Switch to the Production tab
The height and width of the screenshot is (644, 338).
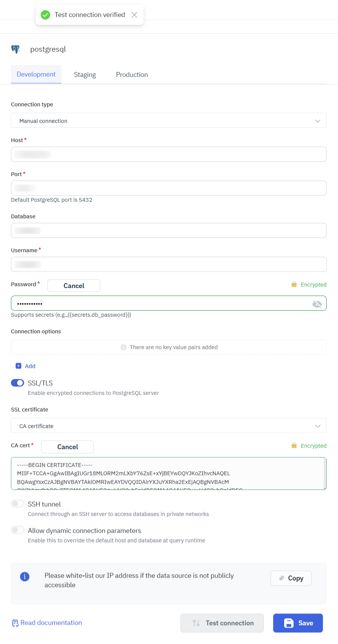(132, 75)
